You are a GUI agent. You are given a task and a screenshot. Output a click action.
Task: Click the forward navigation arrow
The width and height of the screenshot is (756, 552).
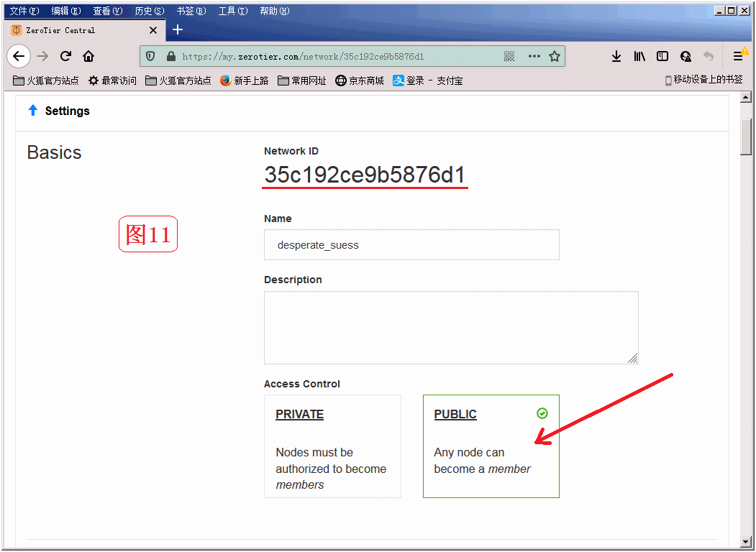point(42,56)
